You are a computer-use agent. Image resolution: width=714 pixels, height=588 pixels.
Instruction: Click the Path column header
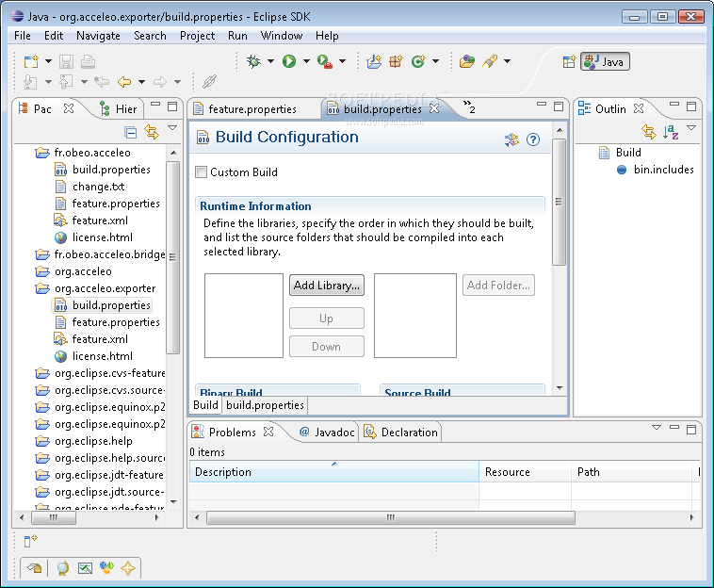(x=632, y=472)
